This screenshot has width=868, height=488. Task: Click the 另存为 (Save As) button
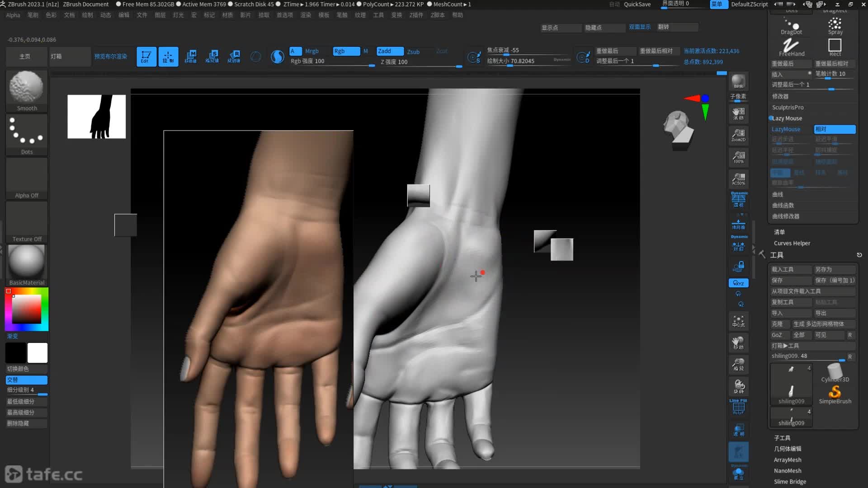835,269
